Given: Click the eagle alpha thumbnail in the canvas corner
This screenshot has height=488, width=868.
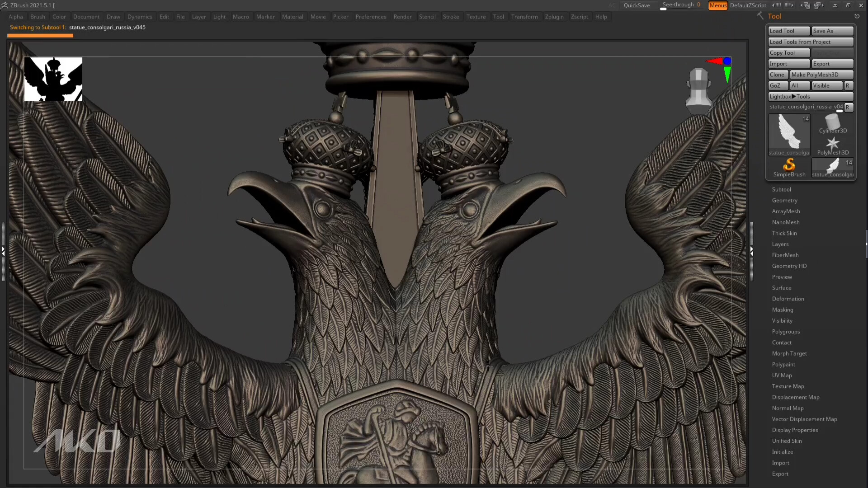Looking at the screenshot, I should click(53, 79).
